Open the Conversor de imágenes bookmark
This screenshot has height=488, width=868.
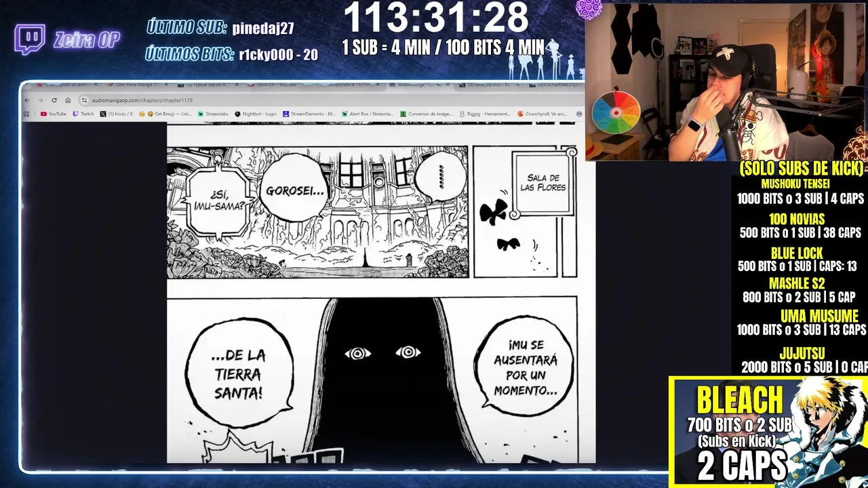pyautogui.click(x=427, y=114)
